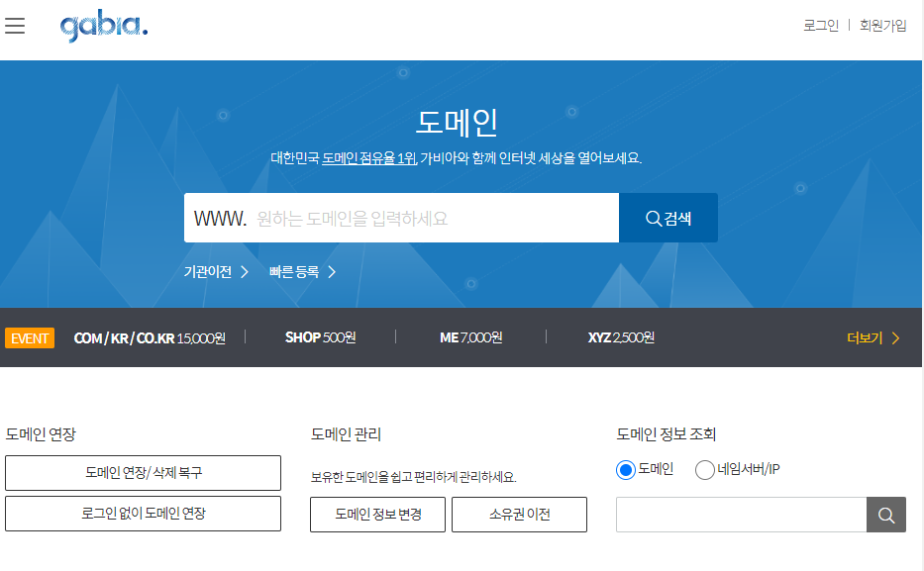Click the 회원가입 link
924x571 pixels.
coord(882,26)
